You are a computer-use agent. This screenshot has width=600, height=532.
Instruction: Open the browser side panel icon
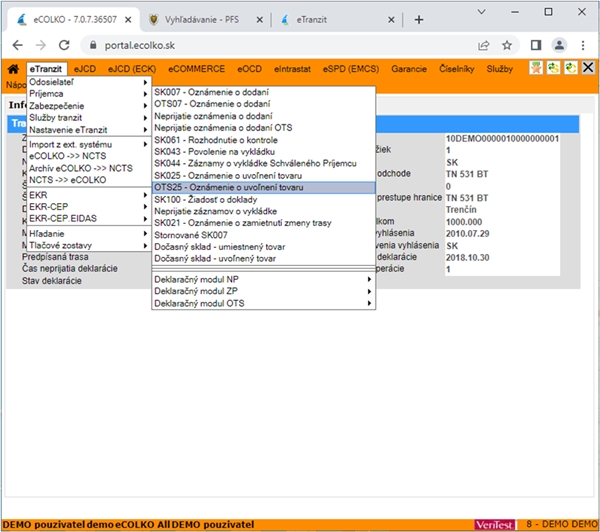coord(536,45)
